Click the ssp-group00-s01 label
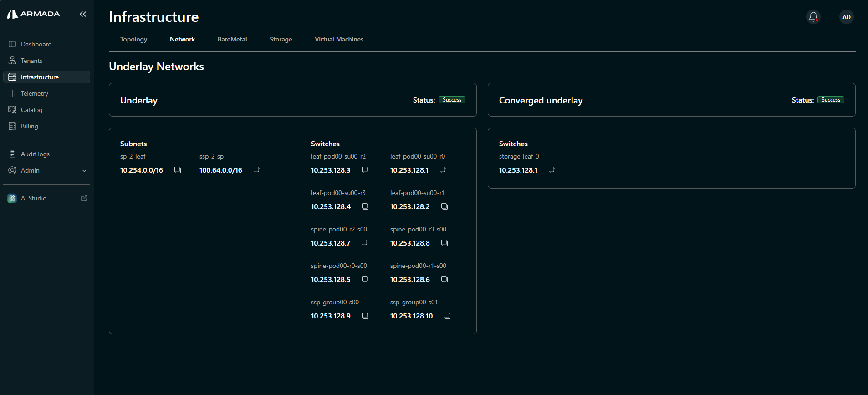Screen dimensions: 868x395 tap(414, 302)
